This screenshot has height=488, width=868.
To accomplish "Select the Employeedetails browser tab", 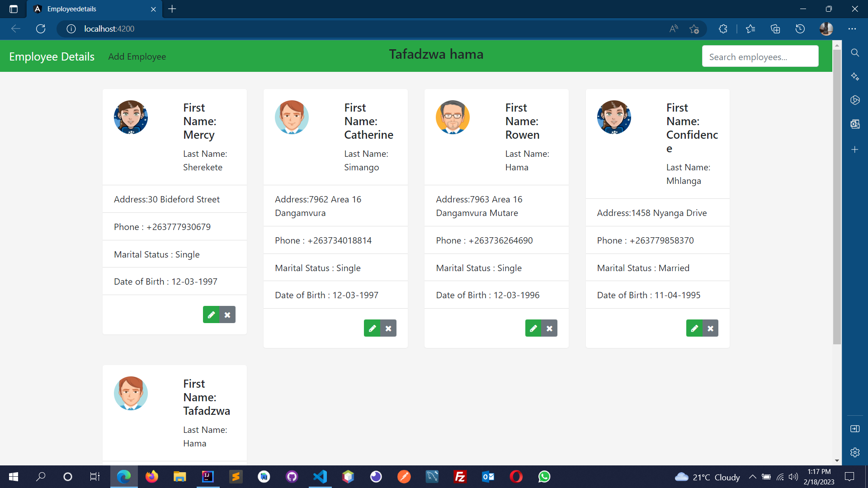I will (x=94, y=9).
